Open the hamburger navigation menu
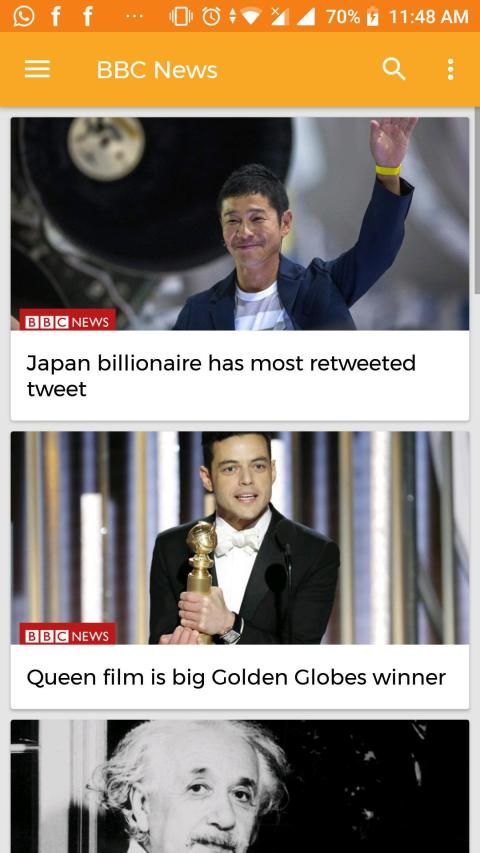Viewport: 480px width, 853px height. pyautogui.click(x=37, y=69)
